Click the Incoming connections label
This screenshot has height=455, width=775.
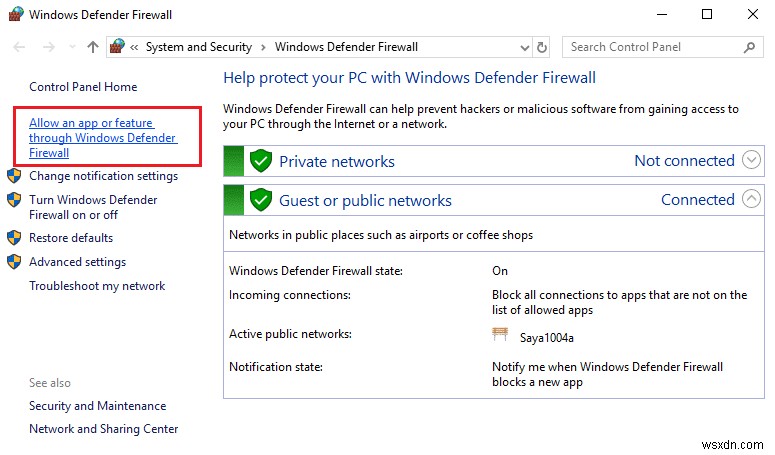click(x=290, y=295)
